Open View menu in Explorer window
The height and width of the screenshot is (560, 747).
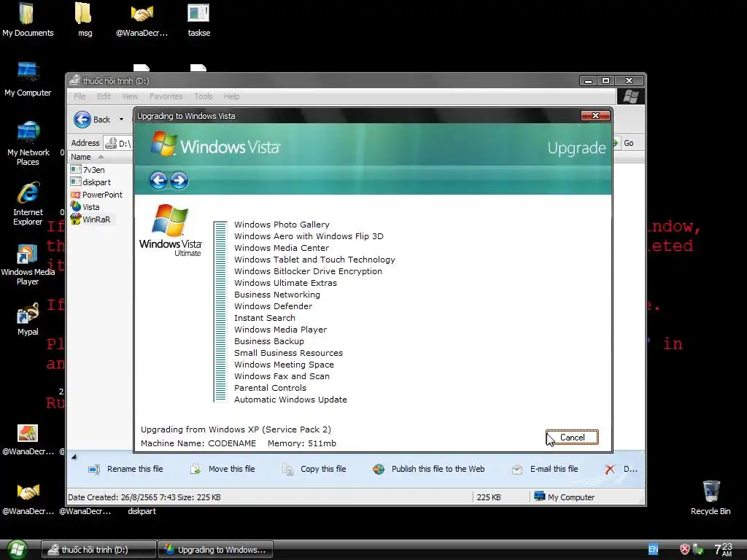[130, 96]
